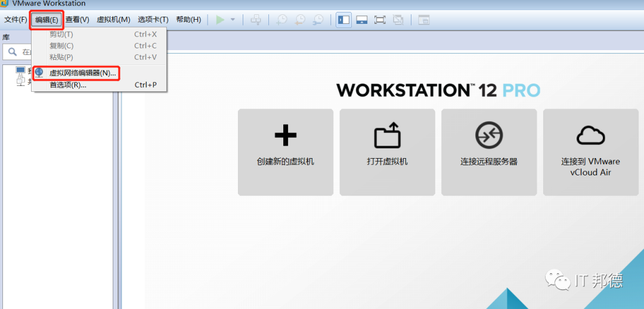Open the snapshot manager icon
The height and width of the screenshot is (309, 644).
coord(318,20)
